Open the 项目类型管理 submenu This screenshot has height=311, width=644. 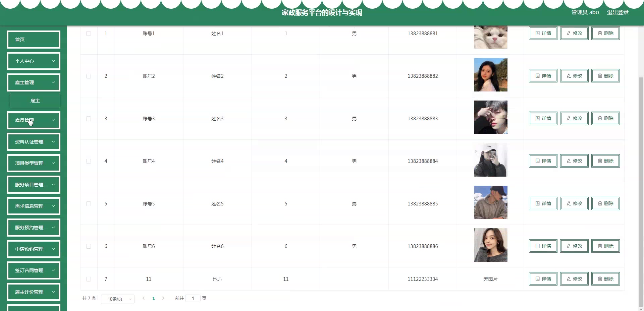coord(34,163)
